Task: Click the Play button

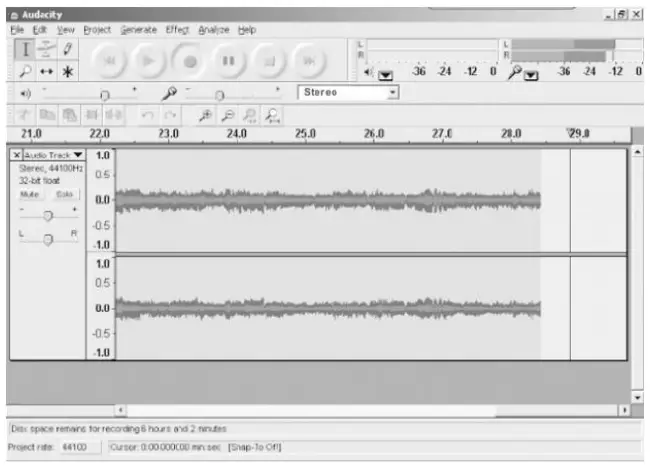Action: coord(148,61)
